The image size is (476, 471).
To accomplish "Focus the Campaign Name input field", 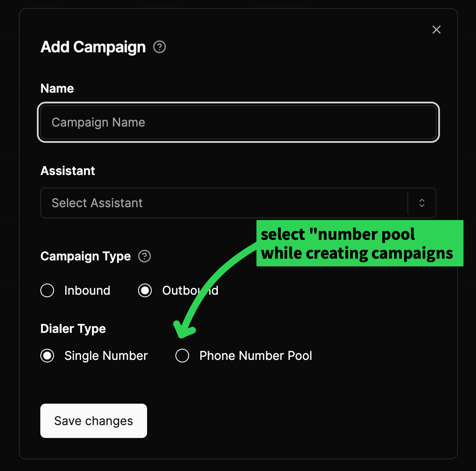I will point(238,122).
